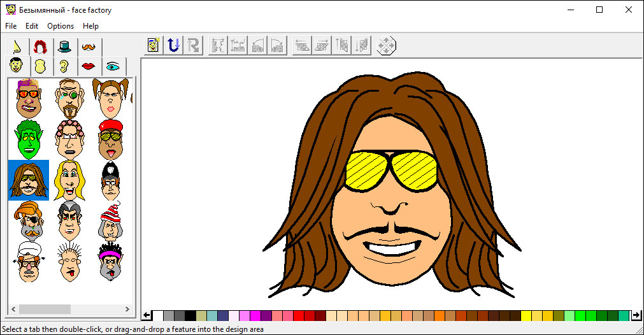The width and height of the screenshot is (644, 335).
Task: Pick the white color swatch
Action: point(158,316)
